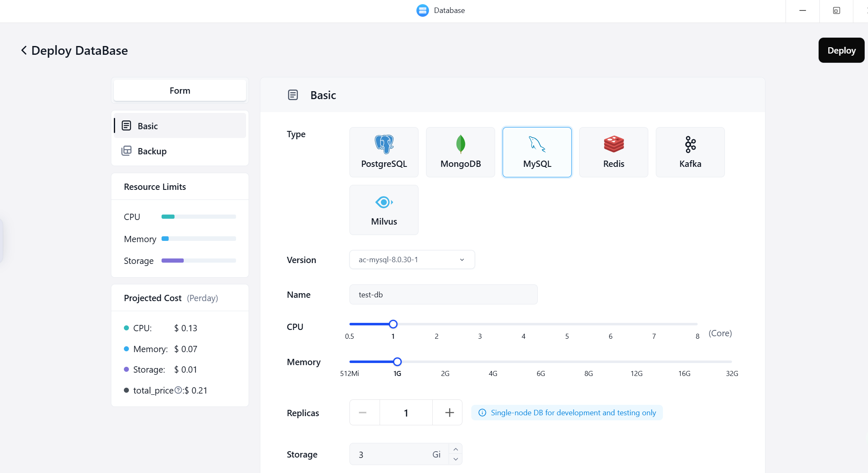The width and height of the screenshot is (868, 473).
Task: Click the CPU cost $ 0.13
Action: pos(186,328)
